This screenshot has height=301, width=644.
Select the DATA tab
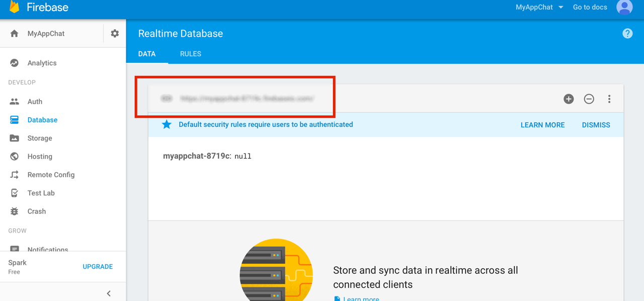tap(147, 54)
